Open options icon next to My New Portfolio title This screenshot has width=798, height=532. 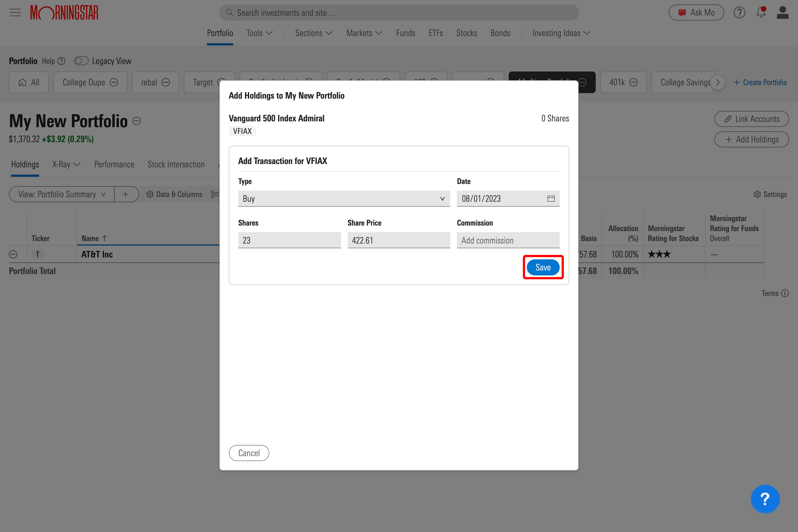(x=136, y=121)
